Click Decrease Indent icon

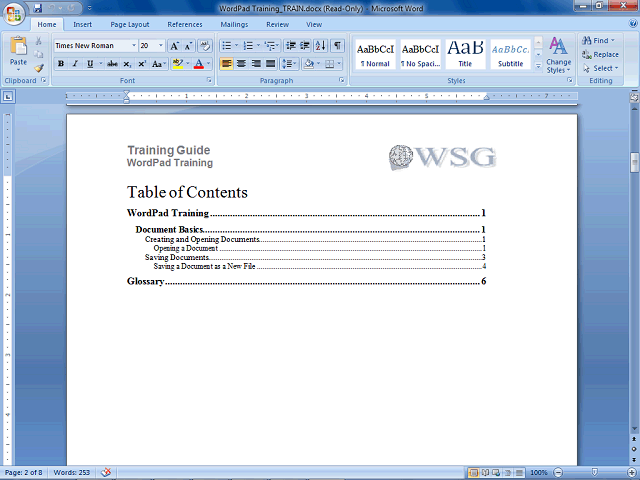click(291, 46)
